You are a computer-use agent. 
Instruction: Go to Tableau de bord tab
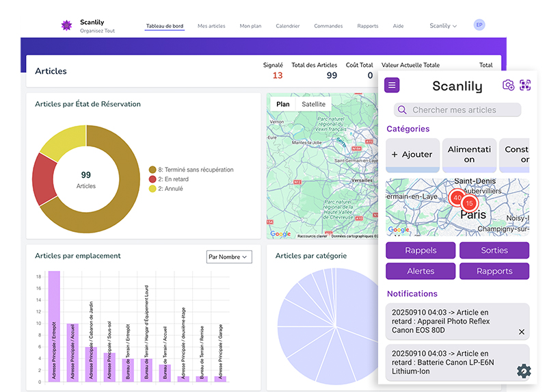(165, 26)
